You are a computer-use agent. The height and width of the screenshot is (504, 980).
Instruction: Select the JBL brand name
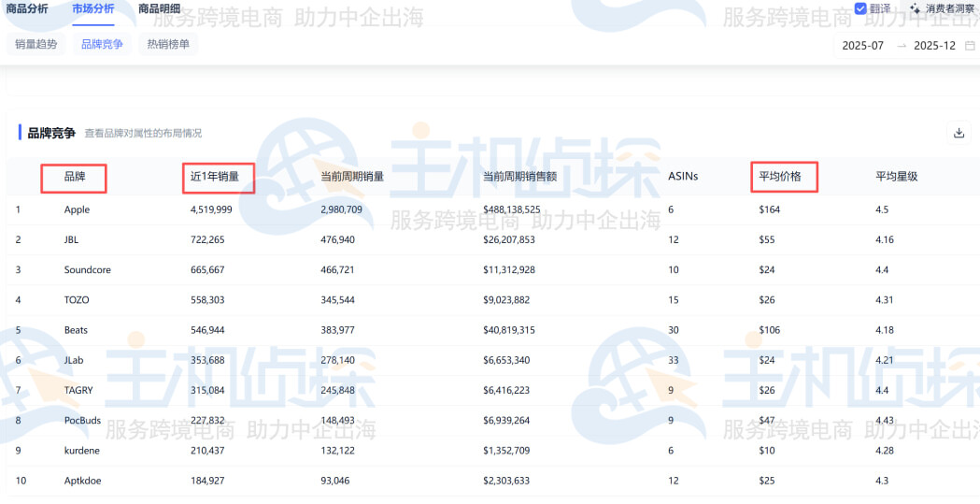tap(71, 240)
